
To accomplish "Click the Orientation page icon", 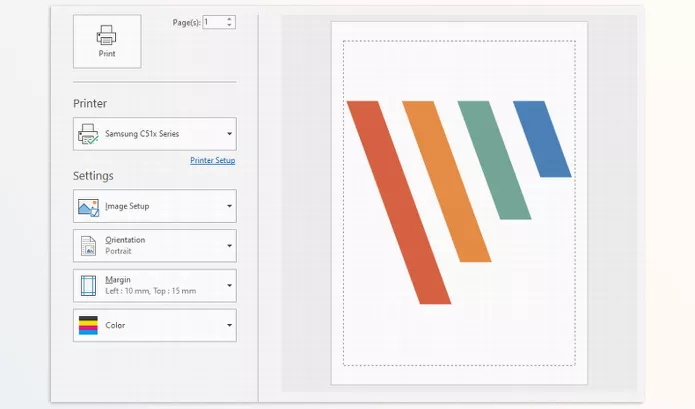I will click(88, 246).
